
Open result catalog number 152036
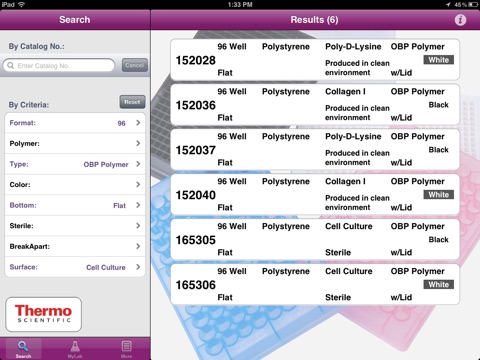[196, 105]
